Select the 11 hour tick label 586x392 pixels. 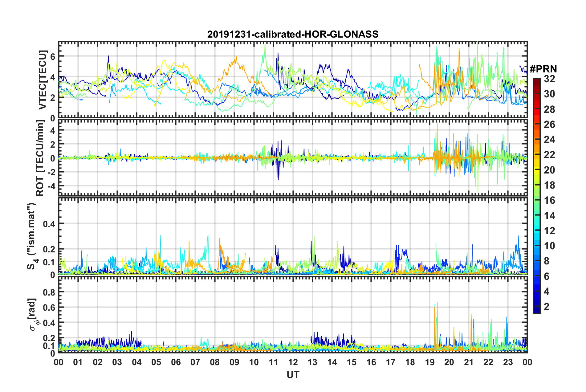[273, 362]
